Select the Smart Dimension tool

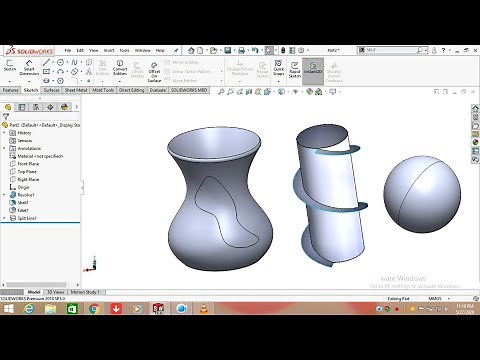coord(29,67)
